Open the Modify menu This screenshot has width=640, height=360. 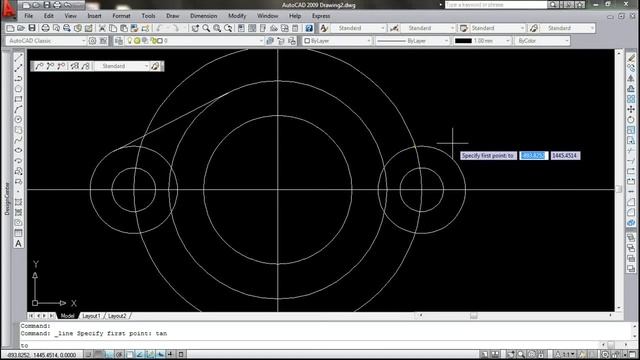[x=237, y=16]
